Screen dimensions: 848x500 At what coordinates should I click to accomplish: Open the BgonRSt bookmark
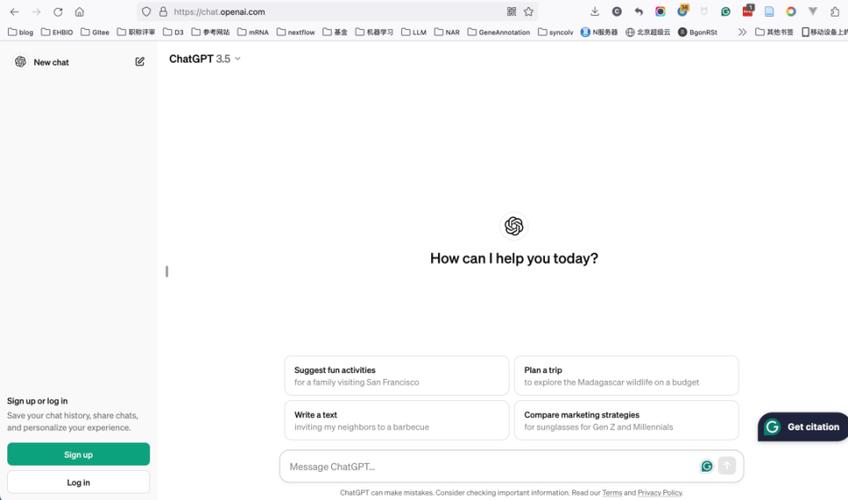tap(698, 32)
